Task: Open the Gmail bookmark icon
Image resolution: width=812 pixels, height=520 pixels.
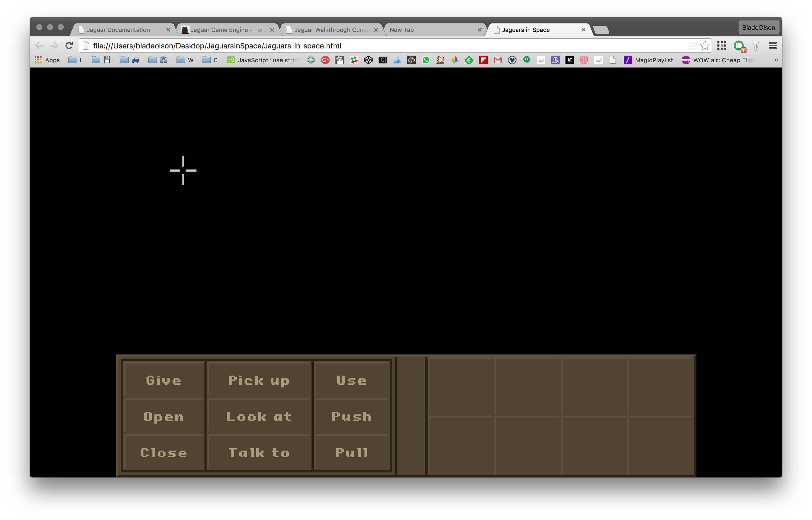Action: pos(498,60)
